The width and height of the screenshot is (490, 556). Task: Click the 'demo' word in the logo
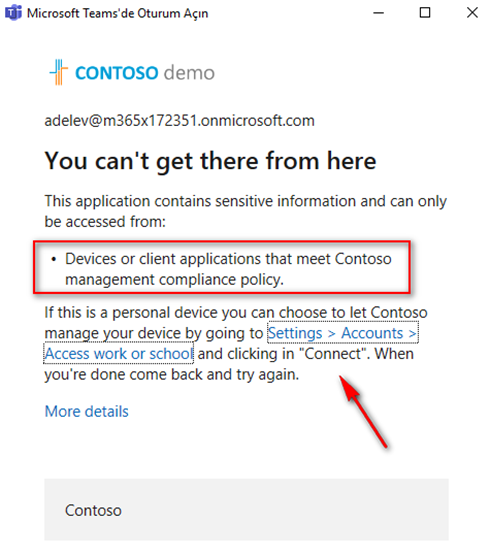coord(189,73)
